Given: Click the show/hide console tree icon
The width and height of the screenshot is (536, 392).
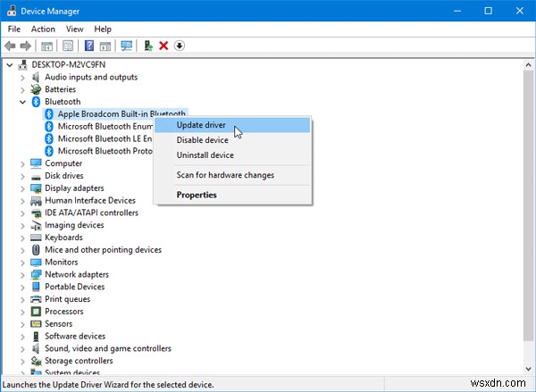Looking at the screenshot, I should (x=46, y=46).
